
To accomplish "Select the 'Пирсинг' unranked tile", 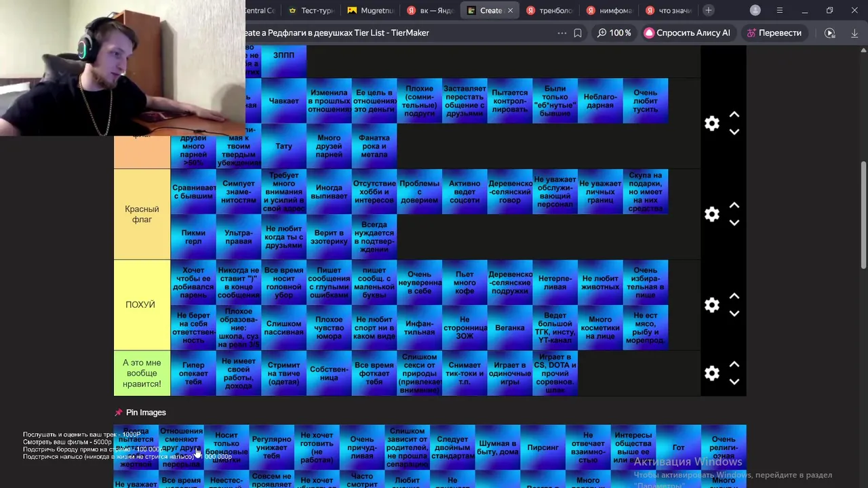I will (542, 447).
